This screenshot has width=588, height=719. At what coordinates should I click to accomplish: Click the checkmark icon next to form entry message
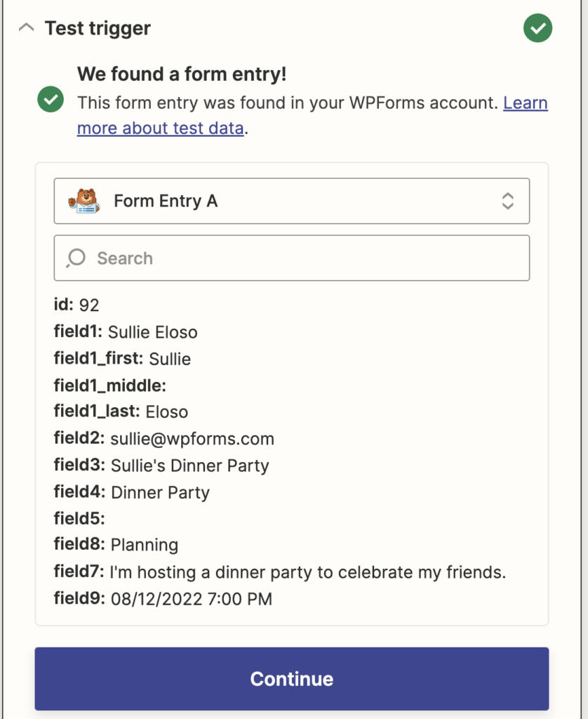50,98
